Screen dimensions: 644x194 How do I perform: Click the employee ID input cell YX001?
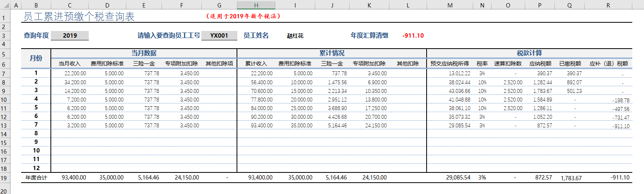pos(219,36)
